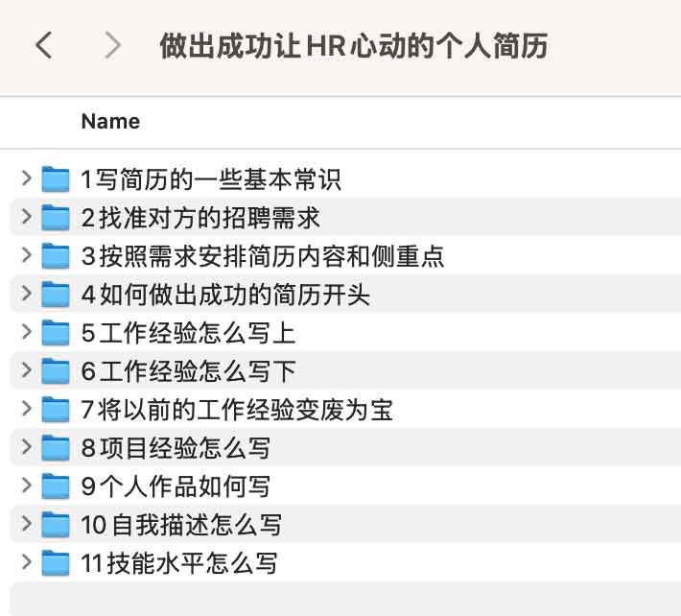Sort by the Name column header
681x616 pixels.
110,121
